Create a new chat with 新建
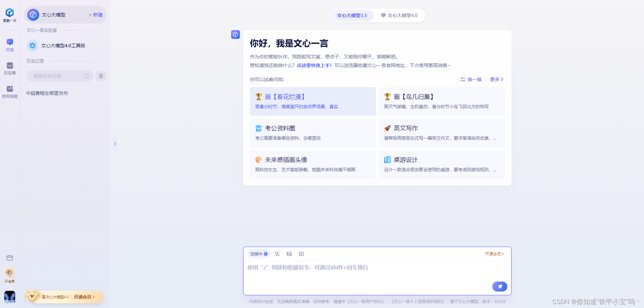This screenshot has width=644, height=308. pyautogui.click(x=96, y=15)
